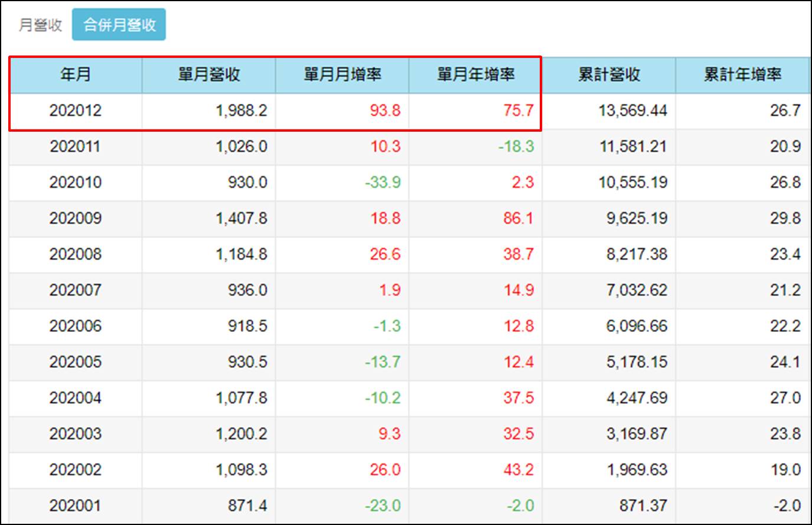Sort by the 年月 column header
812x525 pixels.
(74, 75)
